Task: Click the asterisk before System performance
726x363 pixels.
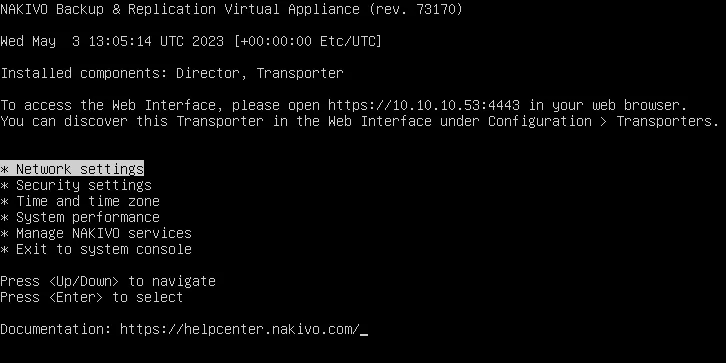Action: (x=4, y=218)
